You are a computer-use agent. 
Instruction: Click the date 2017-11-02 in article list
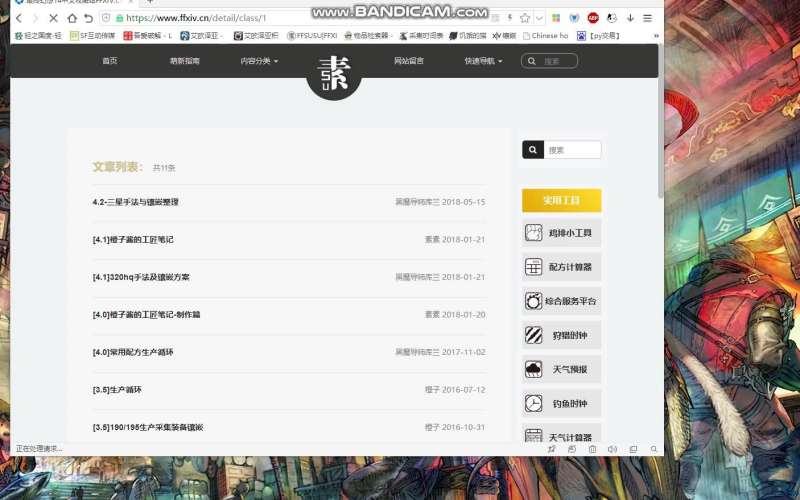[x=463, y=352]
